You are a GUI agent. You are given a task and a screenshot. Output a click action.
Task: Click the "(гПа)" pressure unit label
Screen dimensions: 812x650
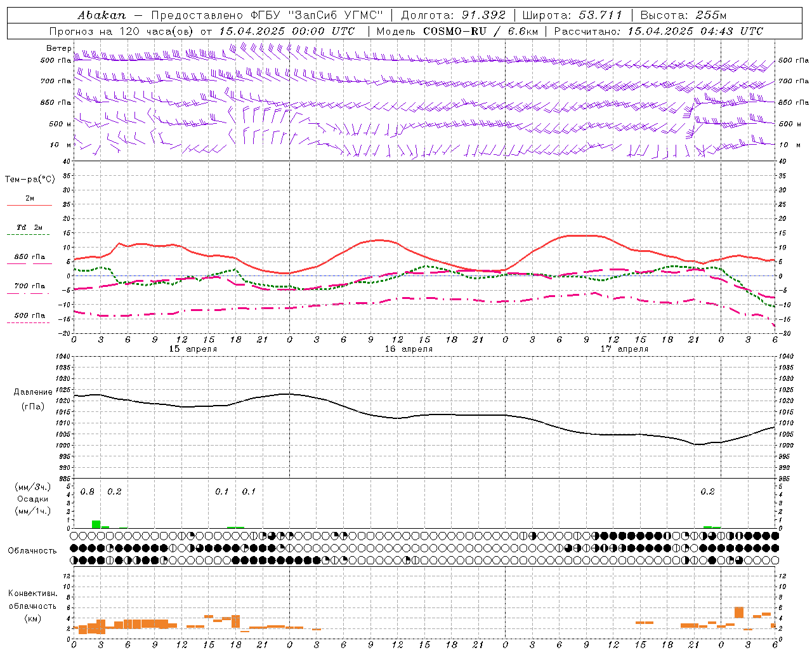33,406
